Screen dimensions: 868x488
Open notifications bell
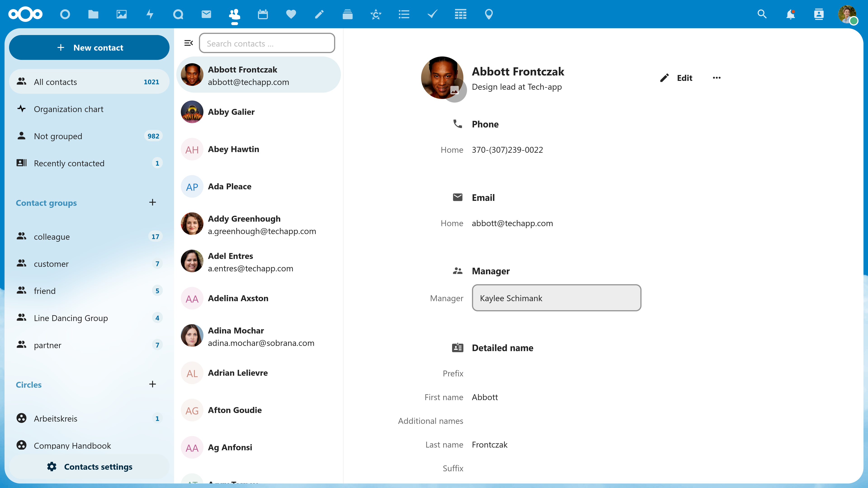790,14
